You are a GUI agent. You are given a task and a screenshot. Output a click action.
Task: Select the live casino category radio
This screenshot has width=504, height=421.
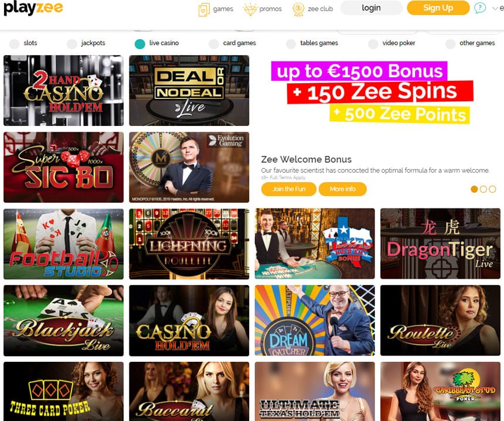pyautogui.click(x=140, y=44)
